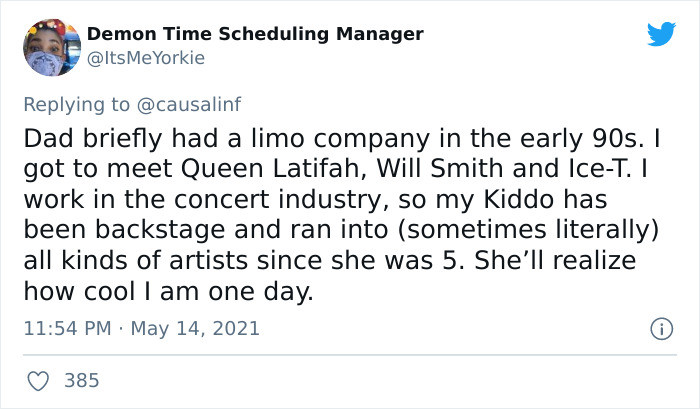This screenshot has width=700, height=409.
Task: Like the tweet with the heart icon
Action: [38, 381]
